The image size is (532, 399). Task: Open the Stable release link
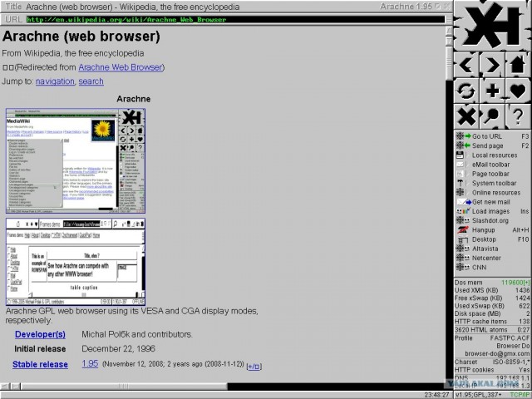click(40, 364)
